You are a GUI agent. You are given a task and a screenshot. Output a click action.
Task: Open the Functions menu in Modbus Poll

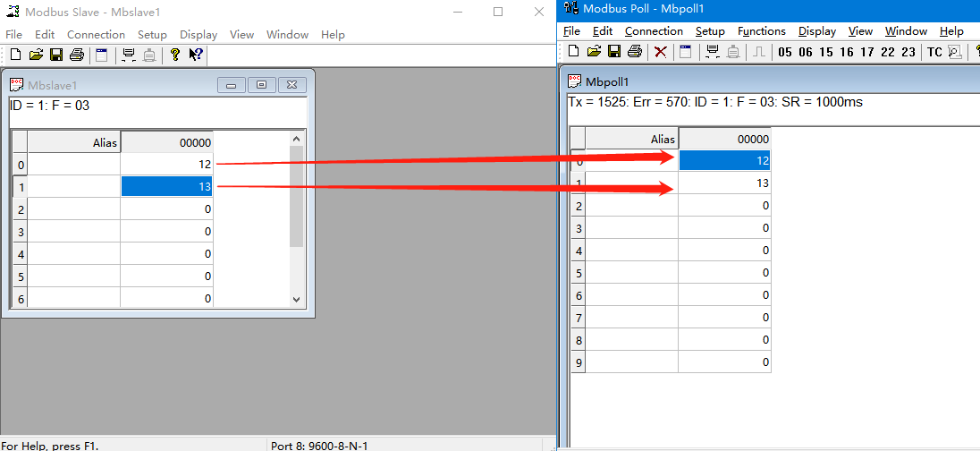coord(762,31)
